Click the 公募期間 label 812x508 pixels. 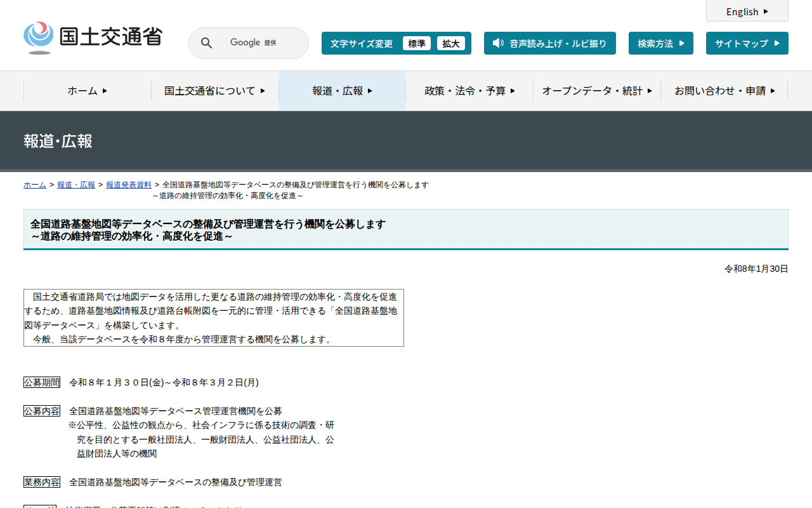(x=42, y=382)
